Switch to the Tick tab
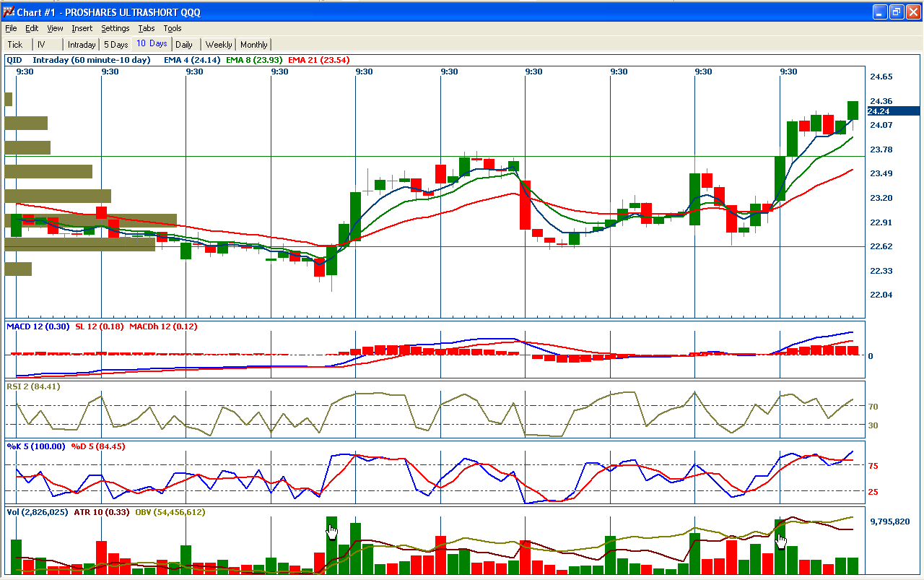The width and height of the screenshot is (924, 580). [15, 45]
